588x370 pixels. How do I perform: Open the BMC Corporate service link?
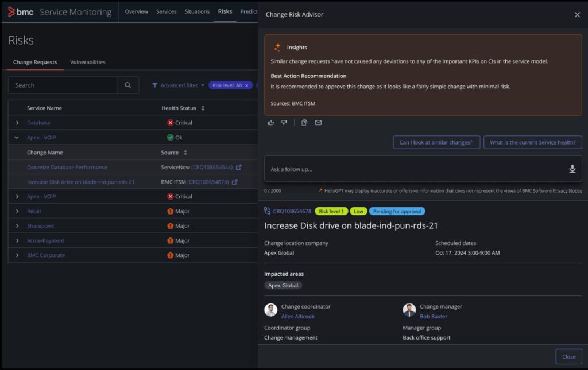point(46,255)
